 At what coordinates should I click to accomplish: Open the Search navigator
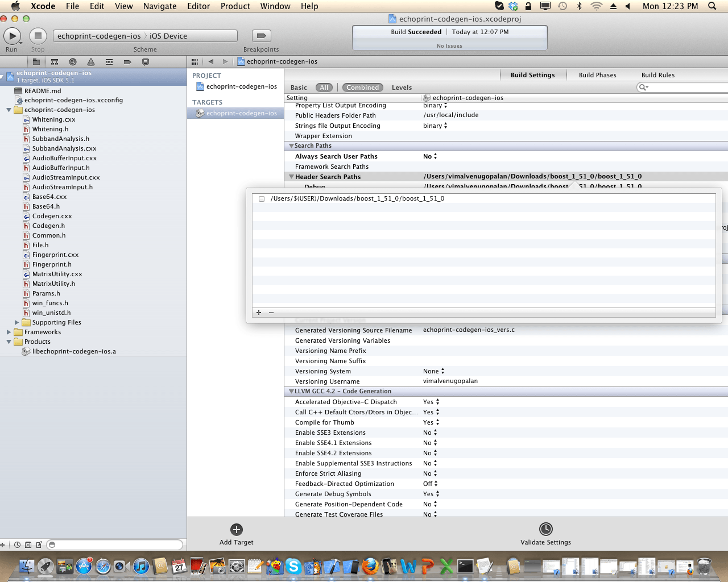click(73, 62)
